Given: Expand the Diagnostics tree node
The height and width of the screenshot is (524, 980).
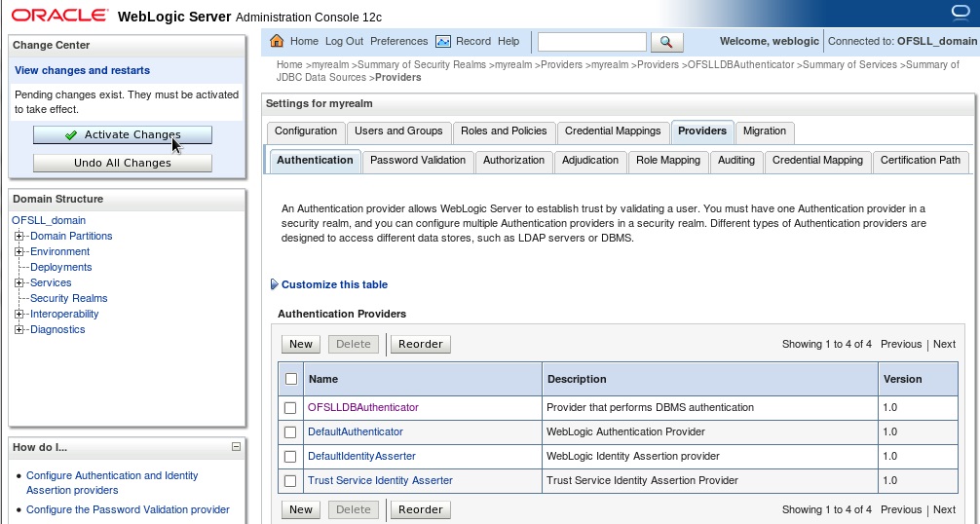Looking at the screenshot, I should [19, 330].
